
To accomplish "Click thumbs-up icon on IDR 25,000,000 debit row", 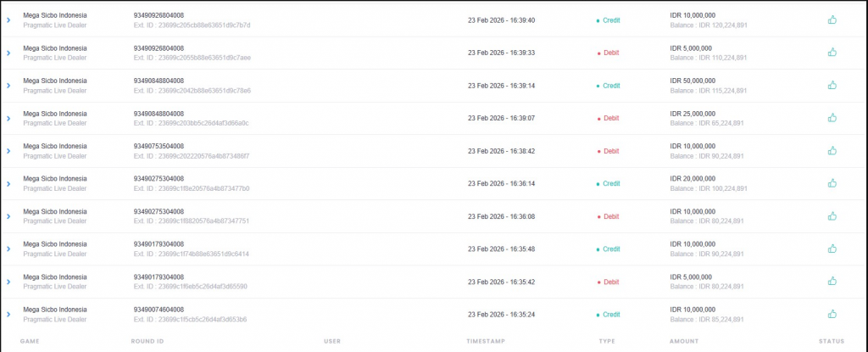I will coord(832,118).
